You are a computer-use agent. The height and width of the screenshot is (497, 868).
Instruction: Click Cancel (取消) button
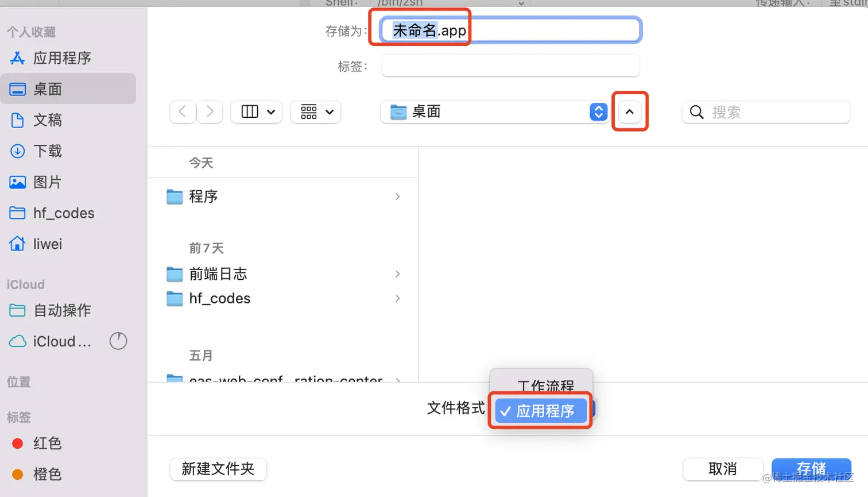point(723,469)
